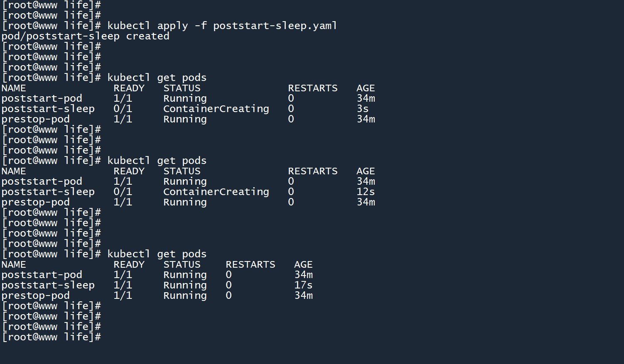The height and width of the screenshot is (364, 624).
Task: Click the poststart-sleep pod name in the last listing
Action: (48, 285)
